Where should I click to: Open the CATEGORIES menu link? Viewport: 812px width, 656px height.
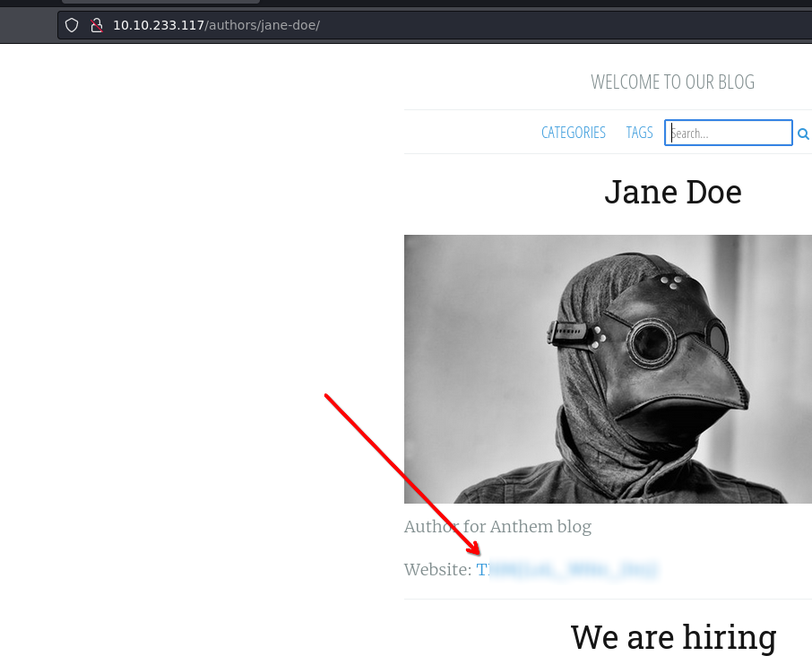click(x=573, y=133)
